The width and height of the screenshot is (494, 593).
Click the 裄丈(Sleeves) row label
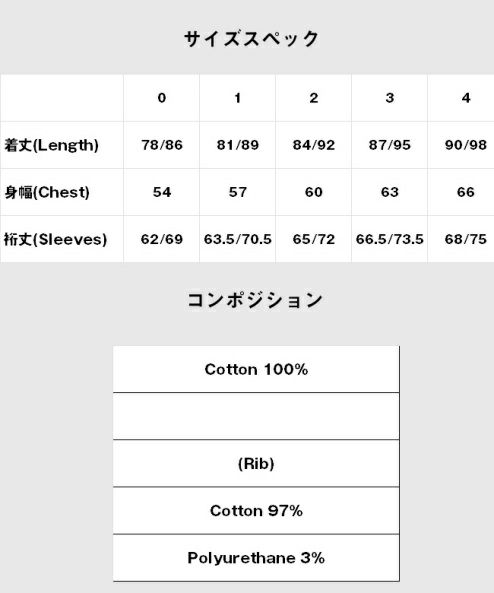click(55, 239)
